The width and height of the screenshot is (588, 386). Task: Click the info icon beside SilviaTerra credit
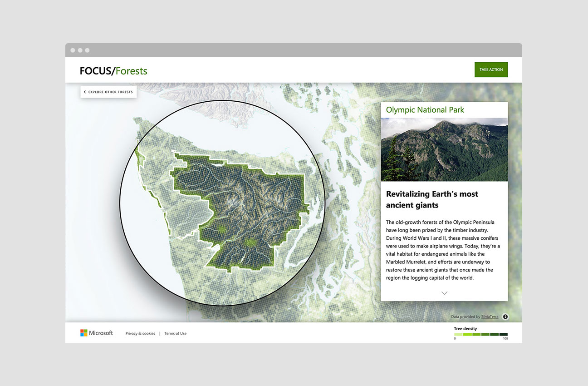tap(505, 317)
